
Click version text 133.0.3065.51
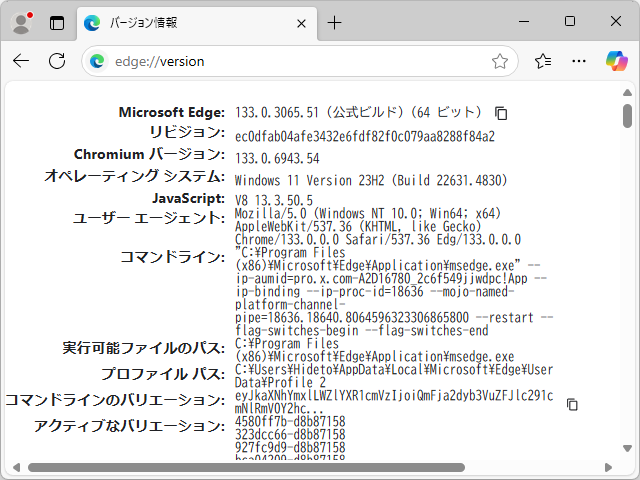(277, 112)
